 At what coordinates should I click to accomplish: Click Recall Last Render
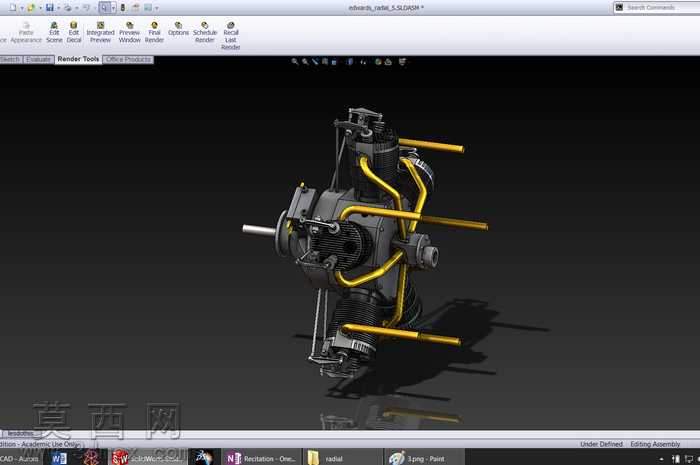click(x=231, y=36)
